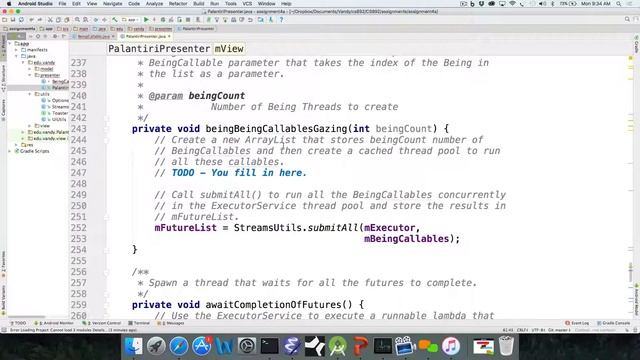Viewport: 640px width, 360px height.
Task: Select the Toaster class in project tree
Action: click(60, 113)
